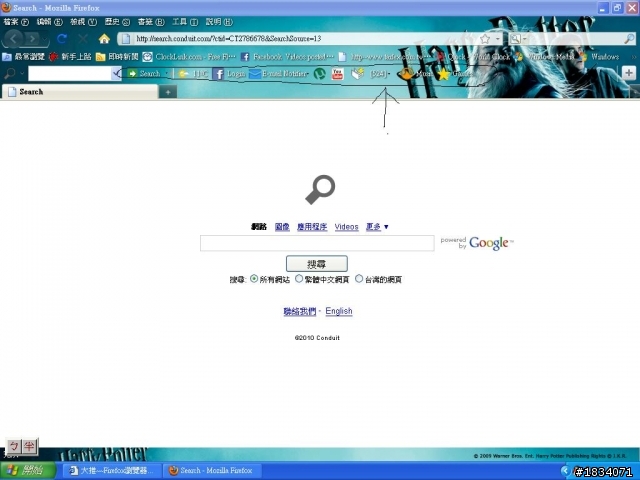Open the 歷史 (S) menu

click(x=117, y=22)
